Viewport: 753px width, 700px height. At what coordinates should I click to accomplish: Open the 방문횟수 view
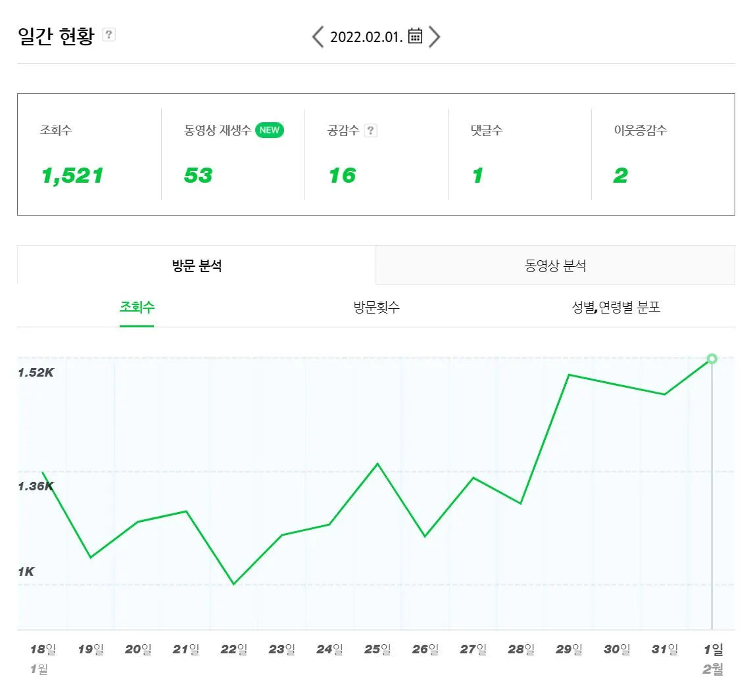click(376, 306)
